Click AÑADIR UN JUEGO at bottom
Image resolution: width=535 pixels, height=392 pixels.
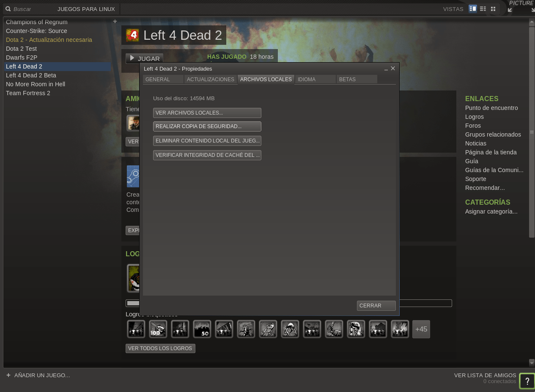(x=38, y=375)
